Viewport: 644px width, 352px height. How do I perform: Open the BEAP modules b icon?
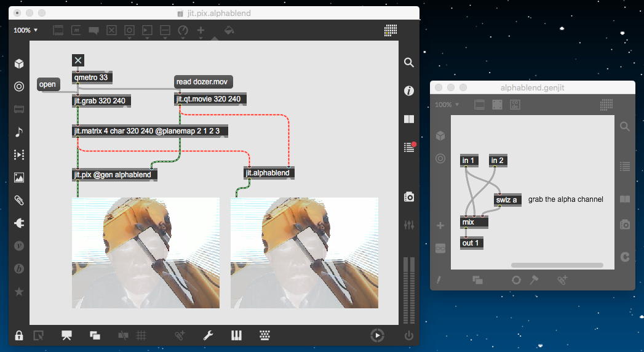(19, 269)
